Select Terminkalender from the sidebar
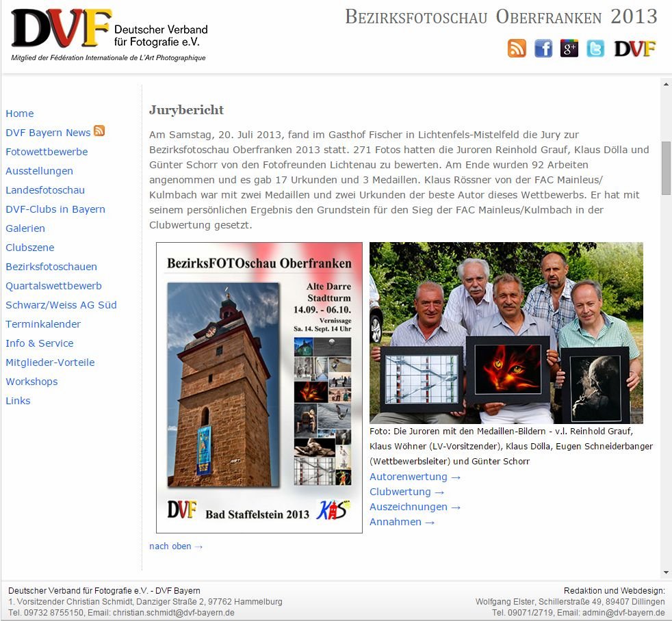The width and height of the screenshot is (672, 621). coord(43,324)
